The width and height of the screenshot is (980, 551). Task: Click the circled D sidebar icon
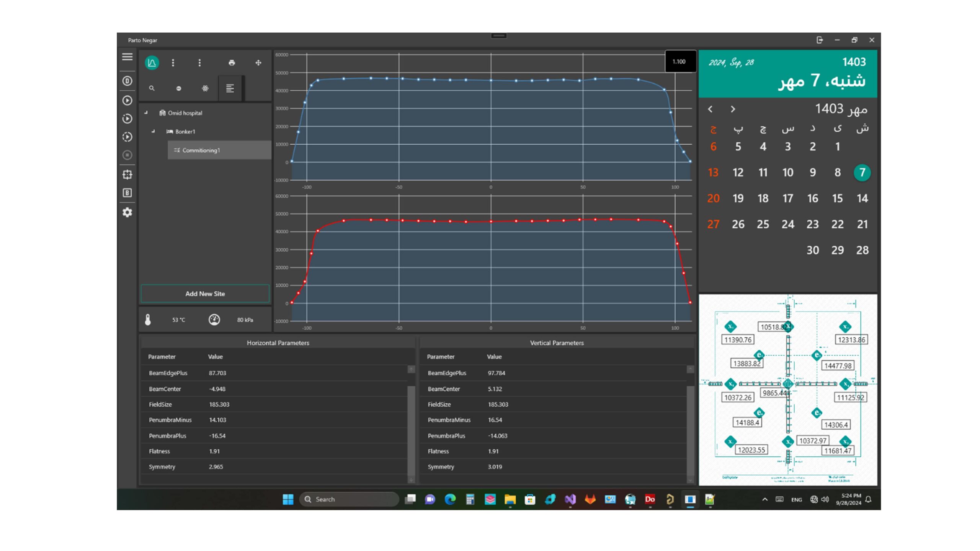coord(127,81)
